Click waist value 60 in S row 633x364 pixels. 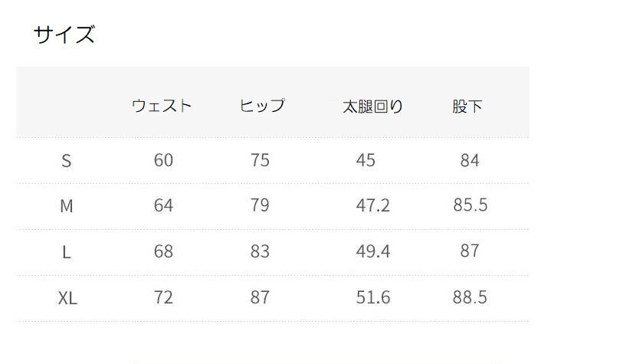(x=163, y=160)
